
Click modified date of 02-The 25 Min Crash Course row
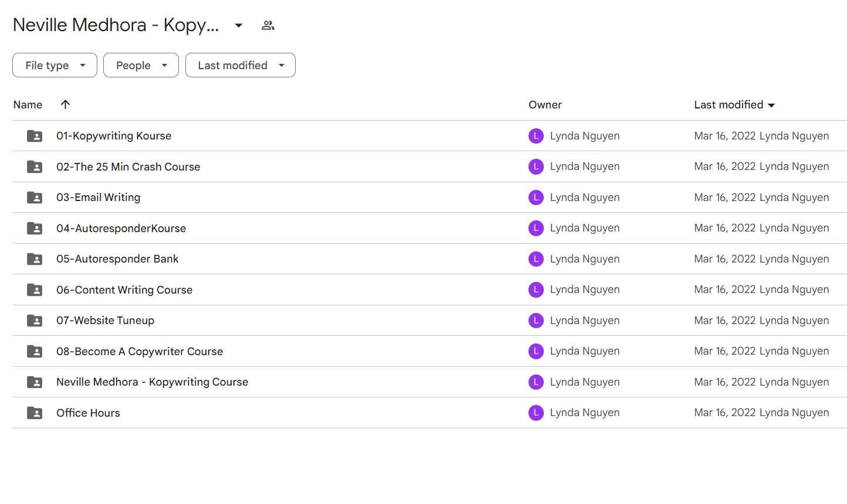pyautogui.click(x=724, y=166)
